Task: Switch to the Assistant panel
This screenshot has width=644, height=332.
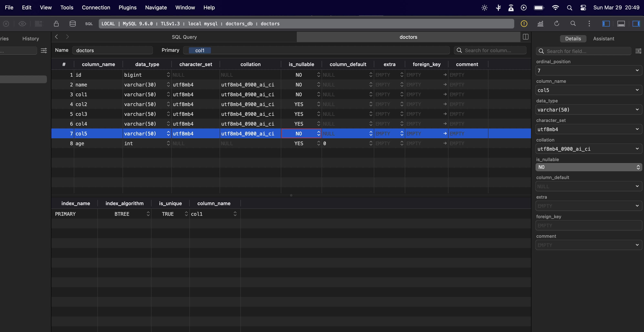Action: point(603,39)
